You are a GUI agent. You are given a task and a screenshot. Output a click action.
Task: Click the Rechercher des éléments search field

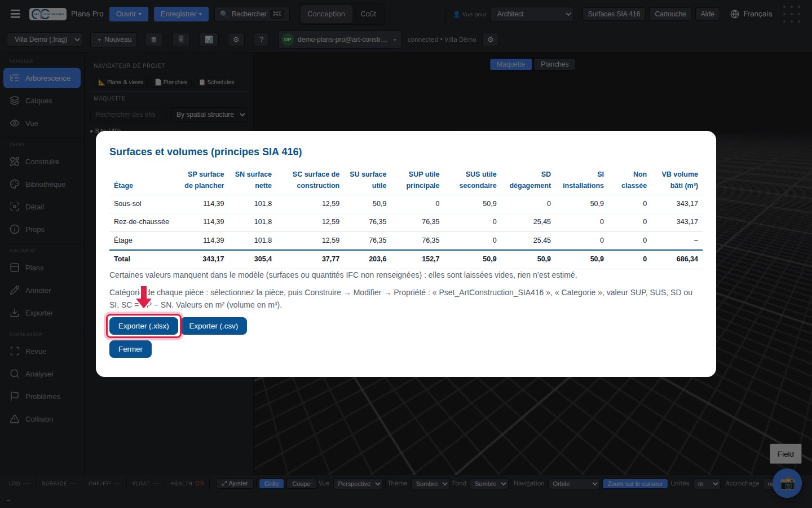tap(129, 115)
